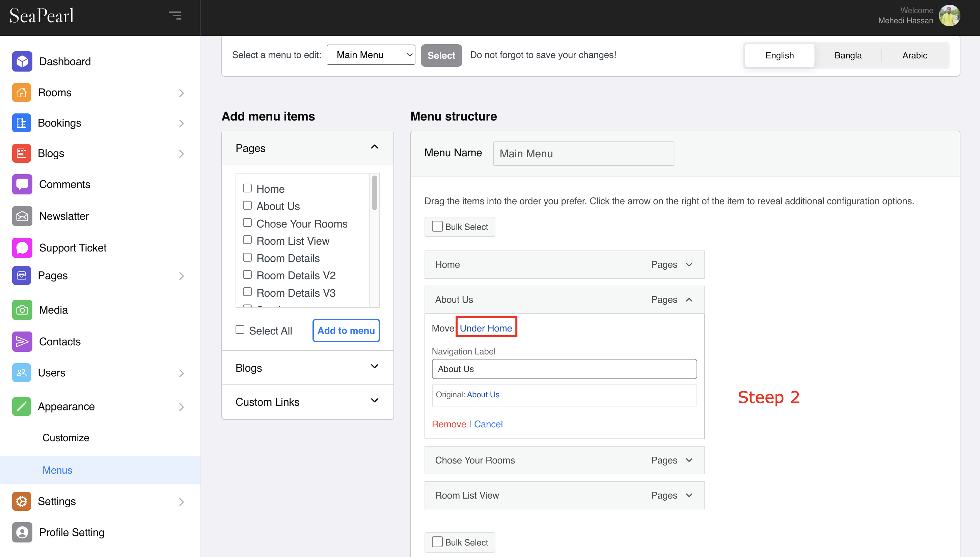Screen dimensions: 980x557
Task: Enable the top Bulk Select checkbox
Action: tap(437, 226)
